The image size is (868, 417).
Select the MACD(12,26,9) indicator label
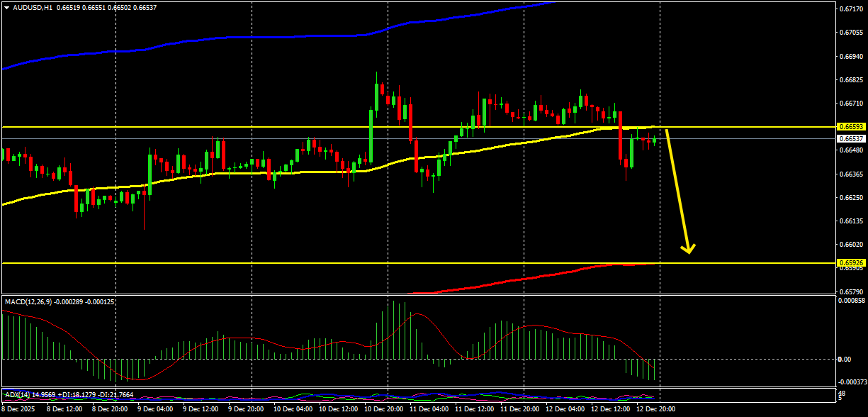tap(28, 302)
